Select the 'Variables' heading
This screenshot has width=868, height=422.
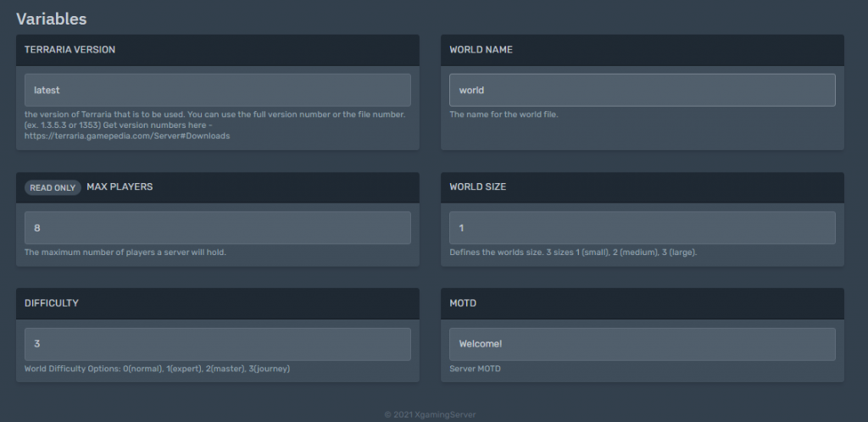pyautogui.click(x=52, y=19)
